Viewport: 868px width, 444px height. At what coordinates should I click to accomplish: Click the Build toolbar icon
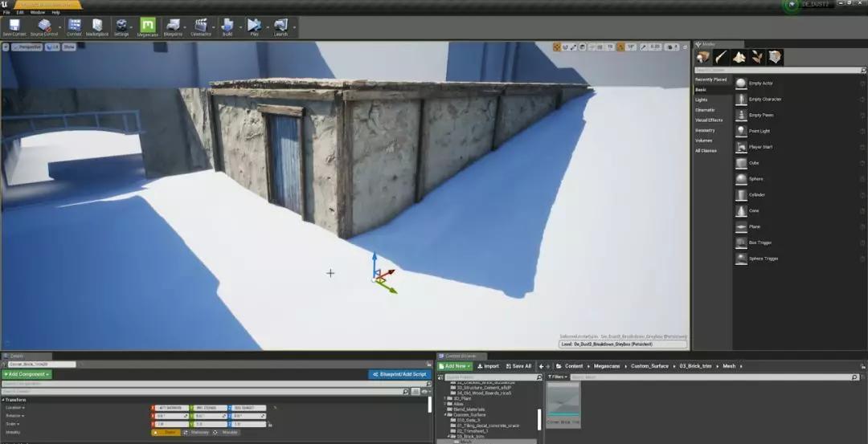click(227, 27)
